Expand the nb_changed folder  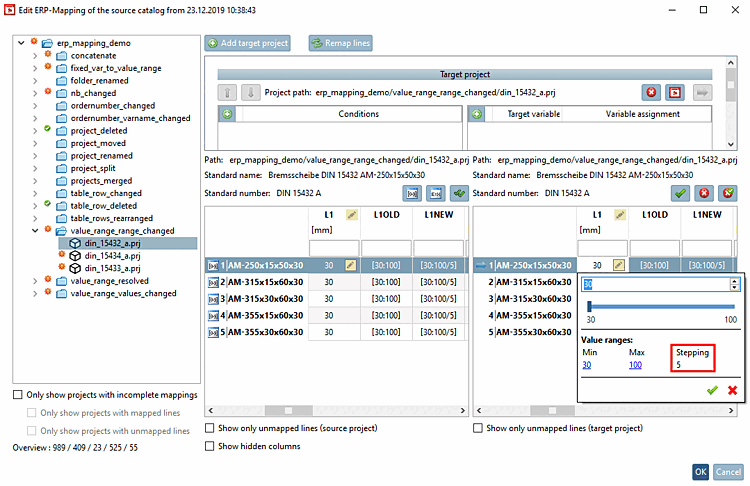tap(35, 93)
